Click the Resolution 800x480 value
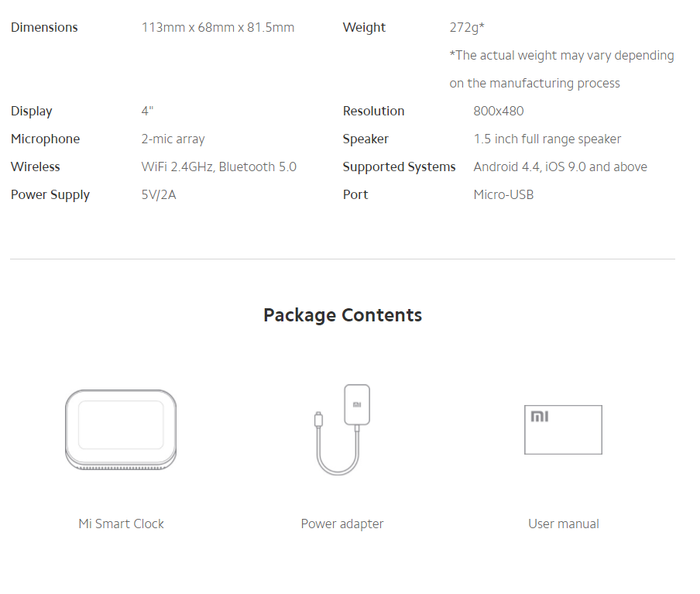This screenshot has height=594, width=700. point(498,112)
